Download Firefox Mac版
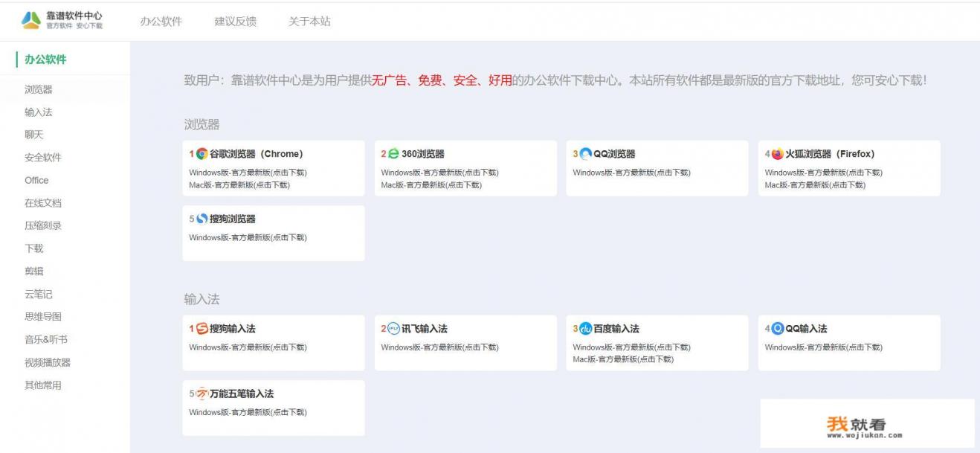This screenshot has height=453, width=980. coord(816,185)
